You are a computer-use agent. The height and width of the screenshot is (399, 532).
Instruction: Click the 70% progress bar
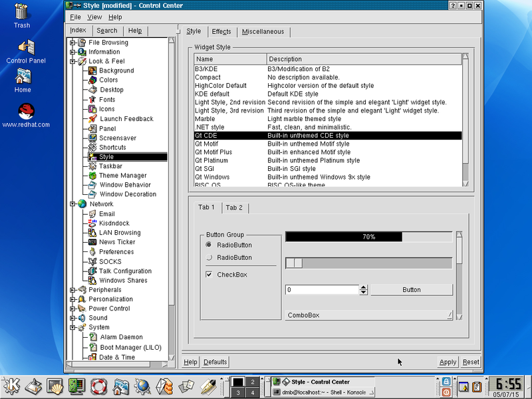click(x=369, y=237)
